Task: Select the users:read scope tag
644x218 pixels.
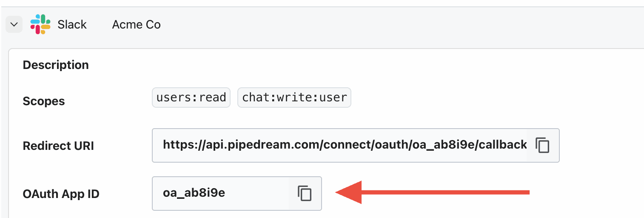Action: tap(191, 98)
